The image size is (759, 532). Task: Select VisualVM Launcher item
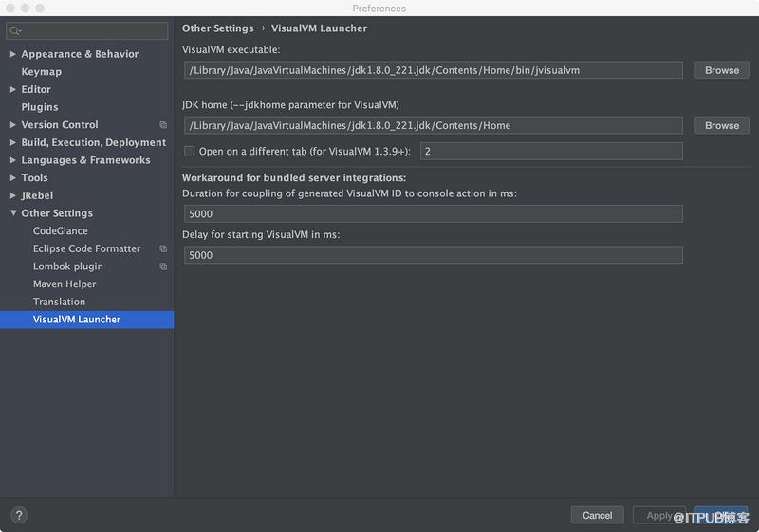(86, 320)
